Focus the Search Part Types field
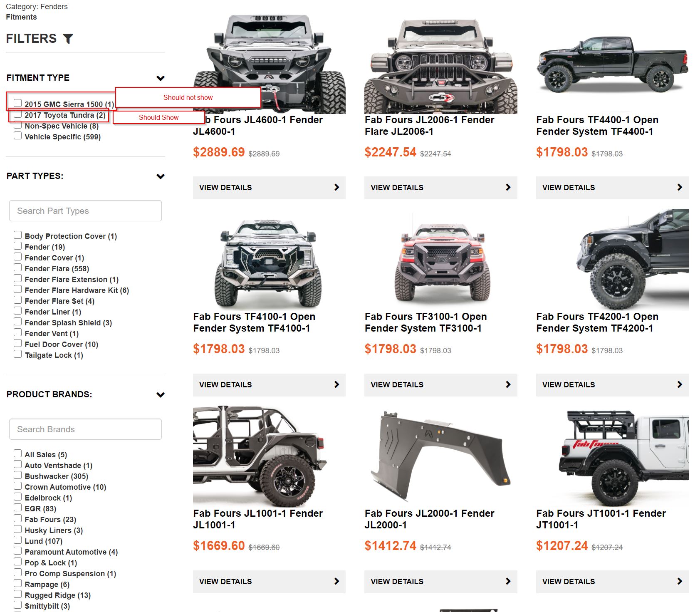 tap(85, 211)
